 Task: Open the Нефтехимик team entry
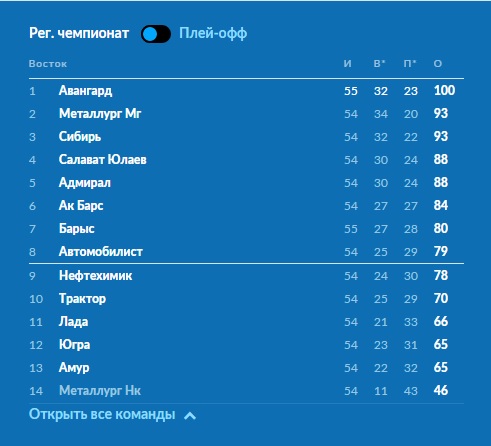point(96,276)
